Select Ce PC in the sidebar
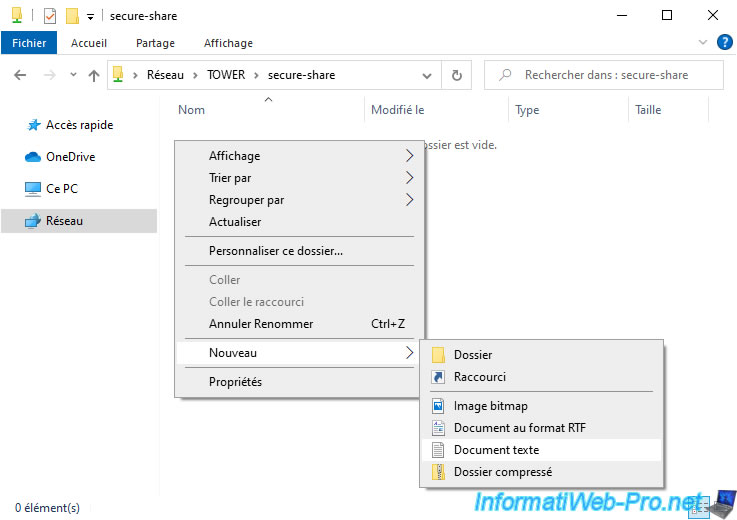The width and height of the screenshot is (737, 520). point(62,189)
